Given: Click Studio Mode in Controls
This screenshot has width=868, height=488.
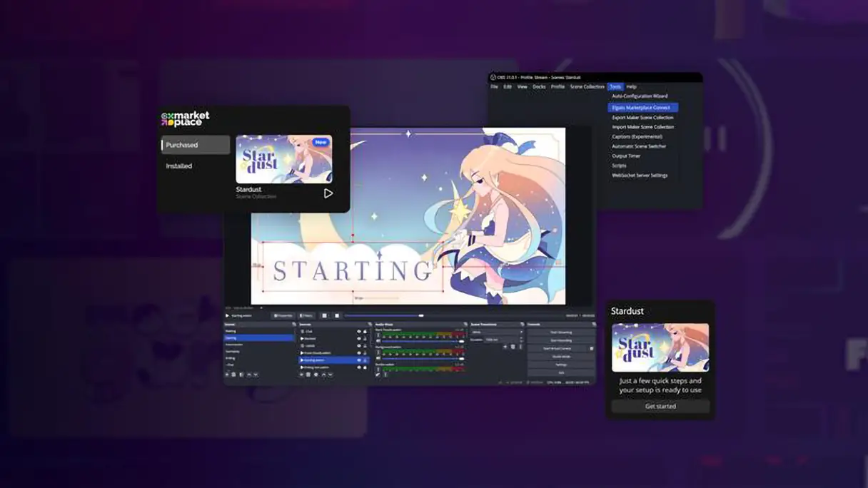Looking at the screenshot, I should click(x=561, y=357).
